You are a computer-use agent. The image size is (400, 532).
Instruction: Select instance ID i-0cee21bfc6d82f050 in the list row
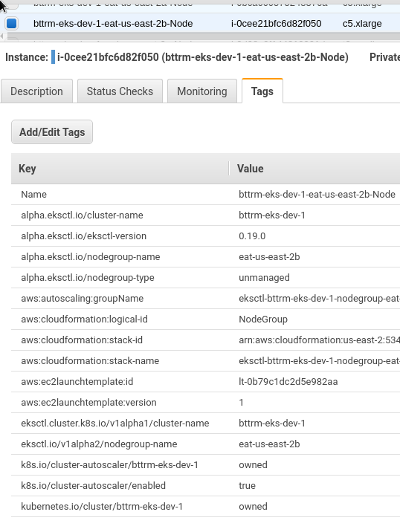[276, 24]
